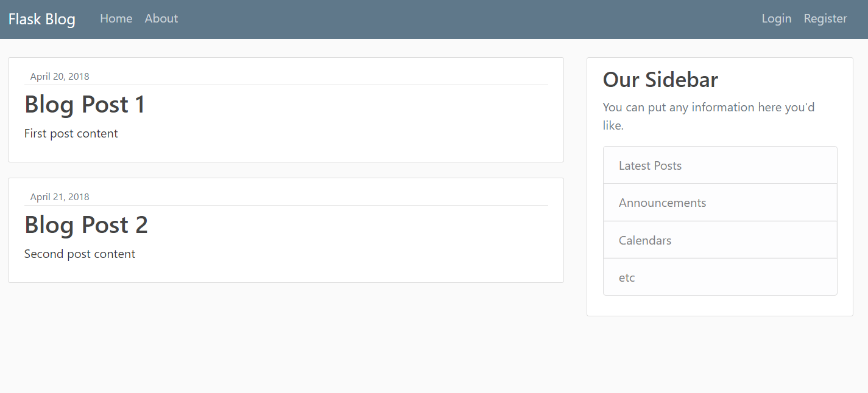Select Announcements in the sidebar list

click(662, 203)
